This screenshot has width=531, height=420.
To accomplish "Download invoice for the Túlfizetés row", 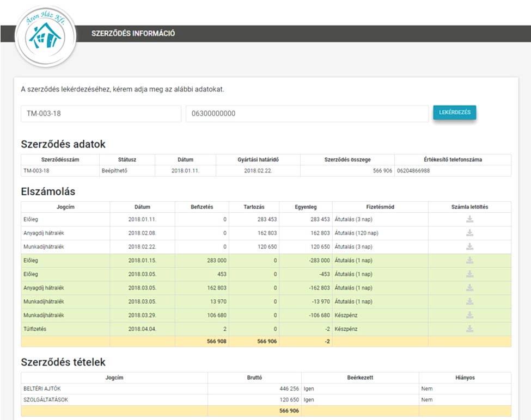I will [469, 329].
